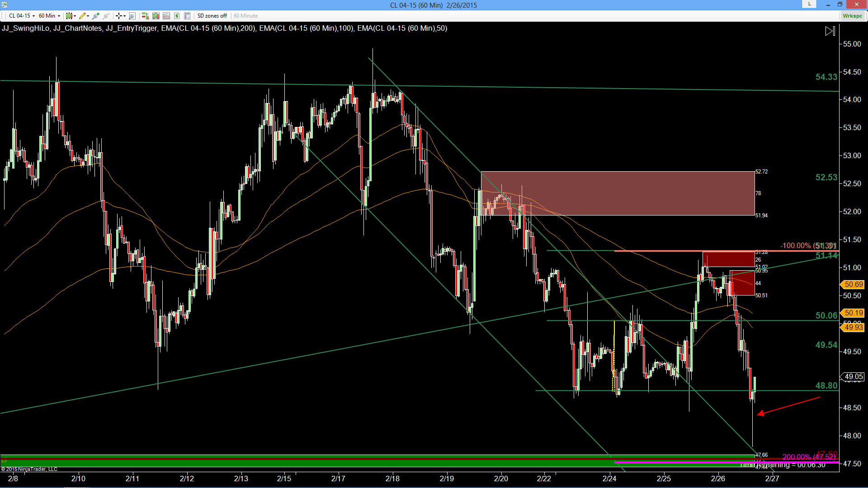Click the 49.05 current price marker
The image size is (868, 488).
pyautogui.click(x=852, y=376)
